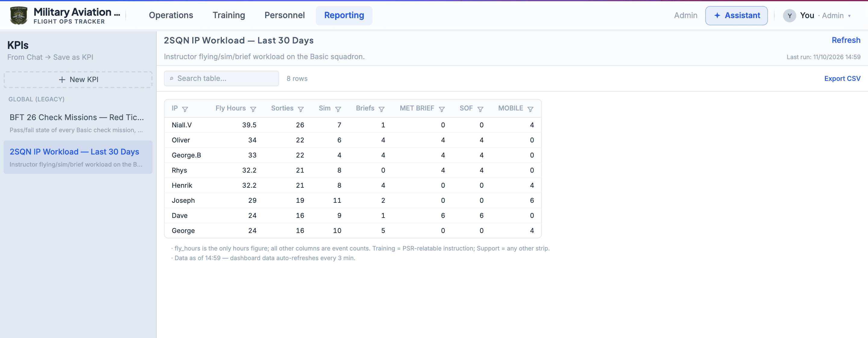Click the 8 rows count label
The height and width of the screenshot is (338, 868).
pos(297,78)
